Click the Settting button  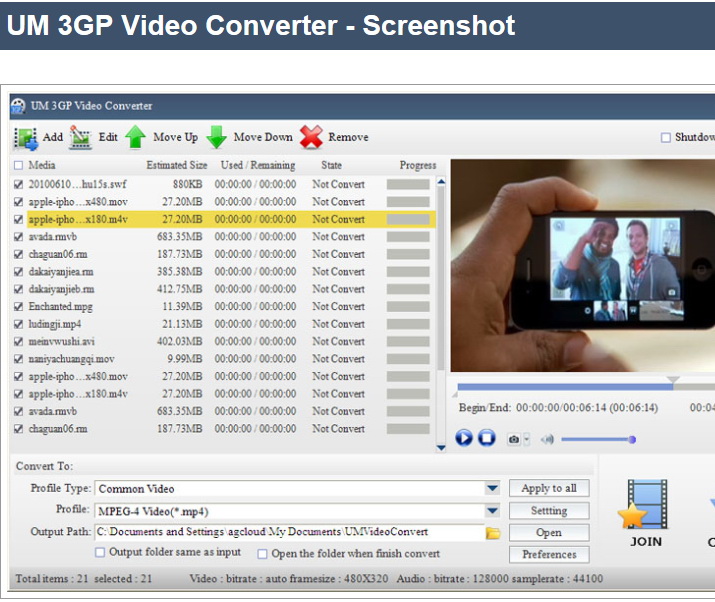(x=549, y=510)
